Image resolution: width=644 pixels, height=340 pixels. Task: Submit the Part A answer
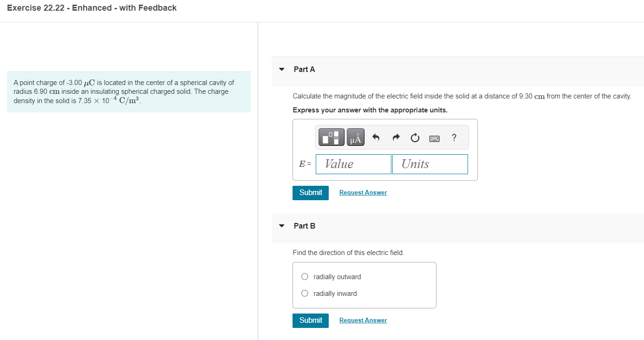pyautogui.click(x=310, y=192)
